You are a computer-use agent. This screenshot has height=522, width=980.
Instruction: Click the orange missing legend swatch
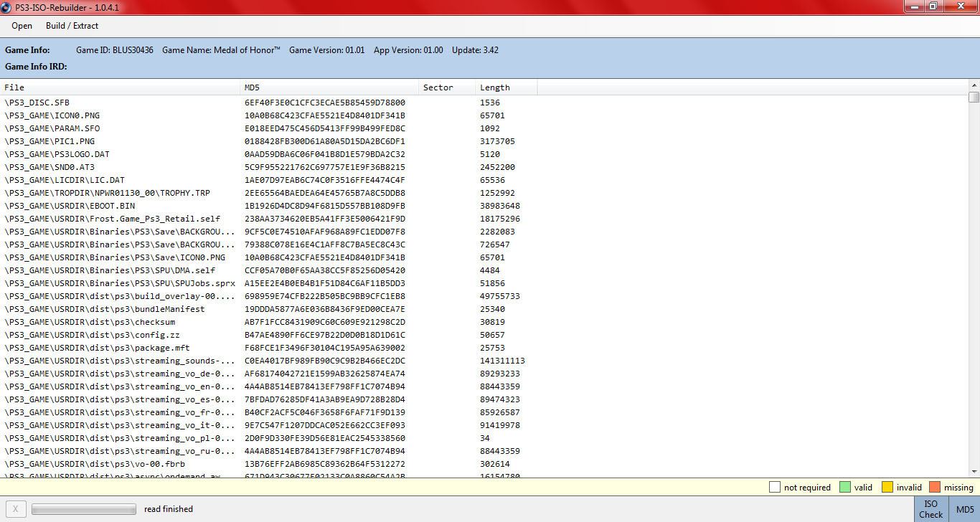click(x=934, y=488)
